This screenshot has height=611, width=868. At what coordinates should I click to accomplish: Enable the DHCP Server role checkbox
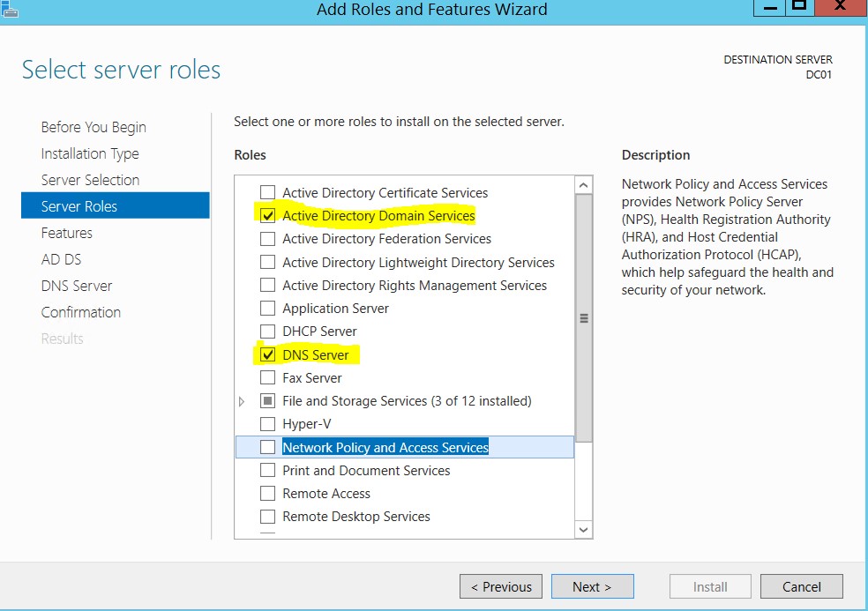pos(267,331)
